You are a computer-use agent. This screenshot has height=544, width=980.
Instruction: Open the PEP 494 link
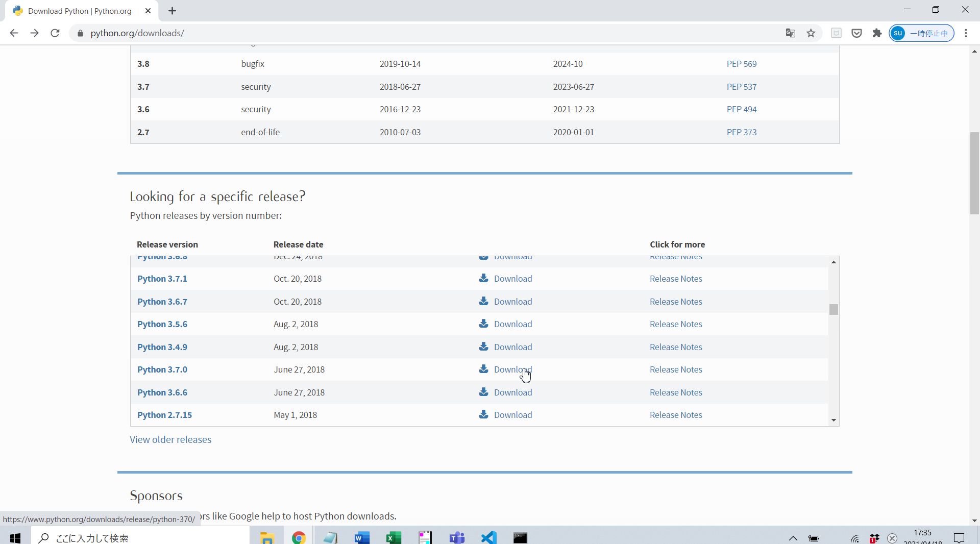tap(742, 109)
